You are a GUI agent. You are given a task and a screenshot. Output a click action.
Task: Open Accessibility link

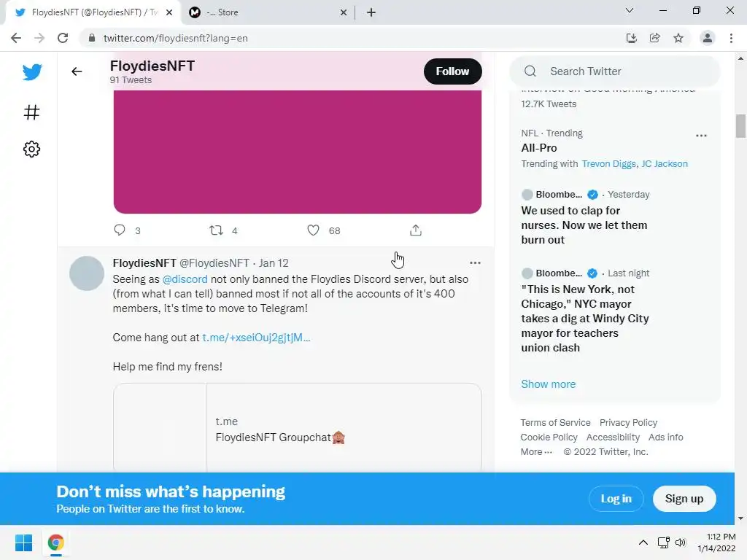pos(613,437)
